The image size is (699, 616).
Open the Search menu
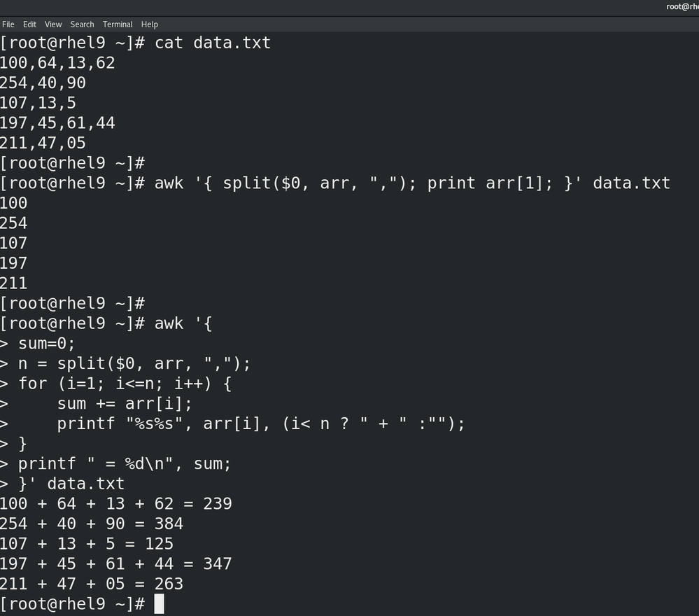82,24
